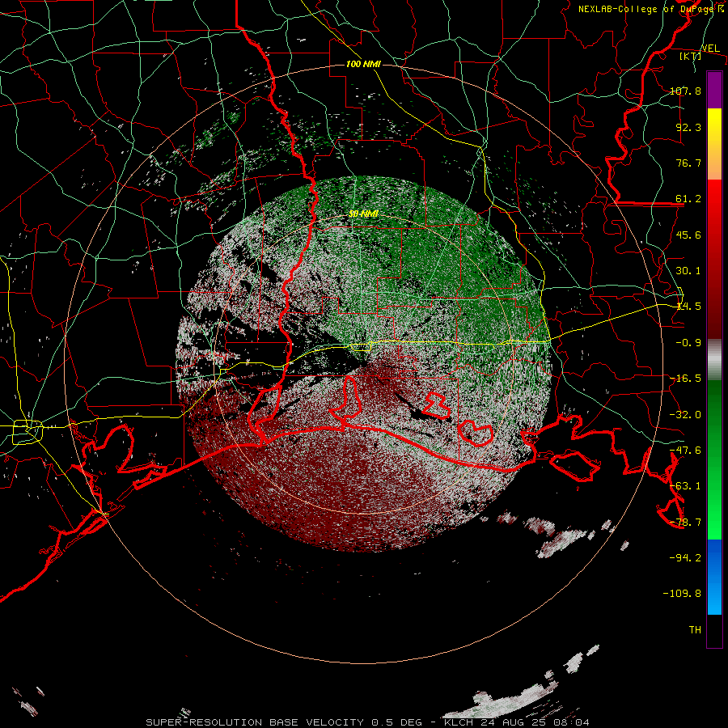Click the -32.0 velocity scale value
The image size is (728, 728).
(685, 415)
